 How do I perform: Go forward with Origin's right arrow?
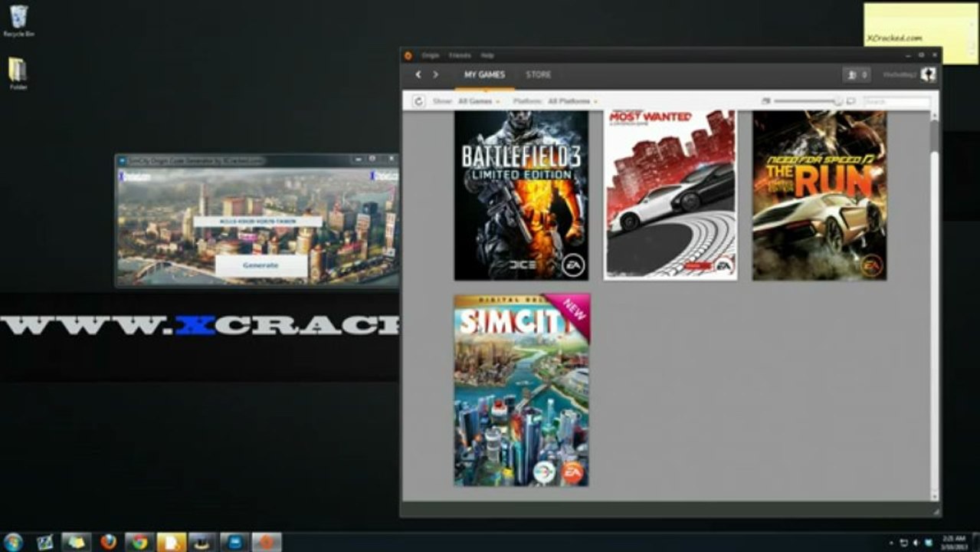(x=436, y=74)
